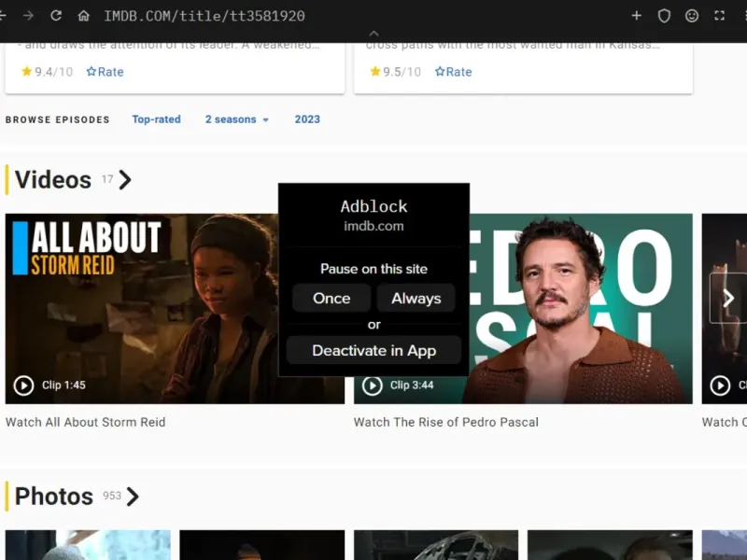
Task: Click the IMDB URL address field
Action: 205,16
